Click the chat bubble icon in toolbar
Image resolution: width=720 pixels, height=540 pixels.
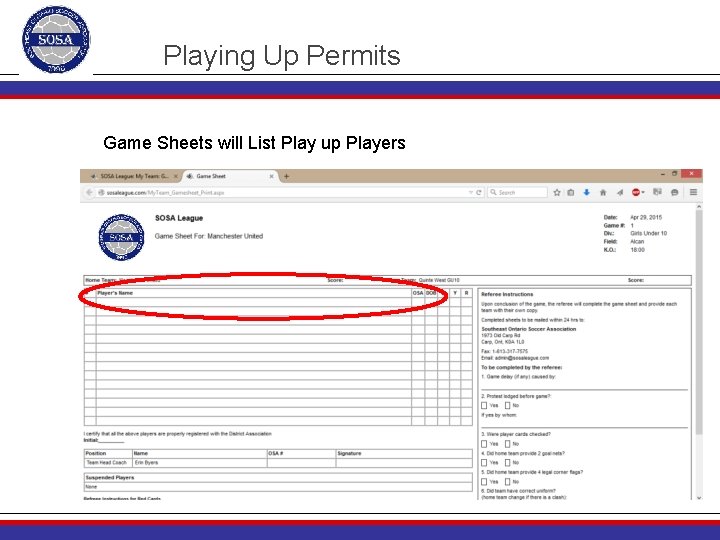coord(675,192)
